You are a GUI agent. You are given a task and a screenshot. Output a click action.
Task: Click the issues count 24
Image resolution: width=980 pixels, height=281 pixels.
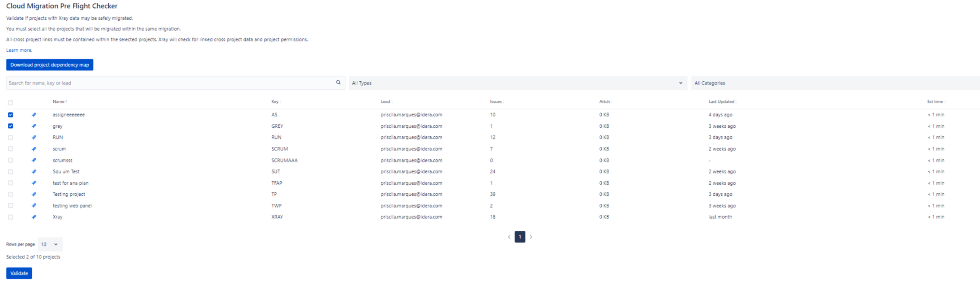tap(493, 171)
